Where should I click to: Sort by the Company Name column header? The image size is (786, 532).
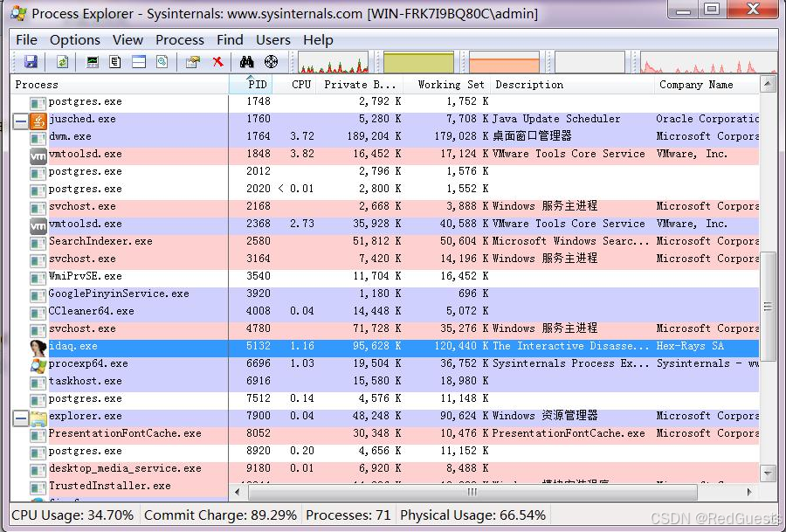tap(707, 84)
